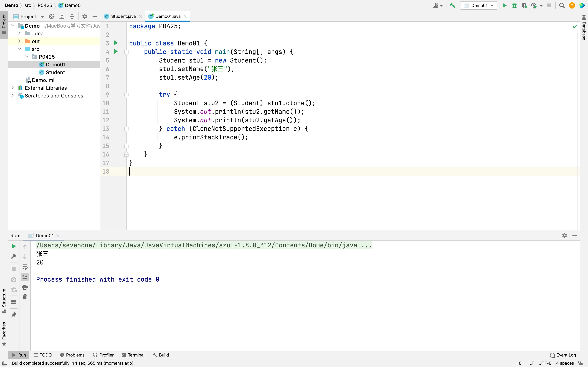Click Collapse All icon in Project panel
This screenshot has height=367, width=588.
point(72,16)
